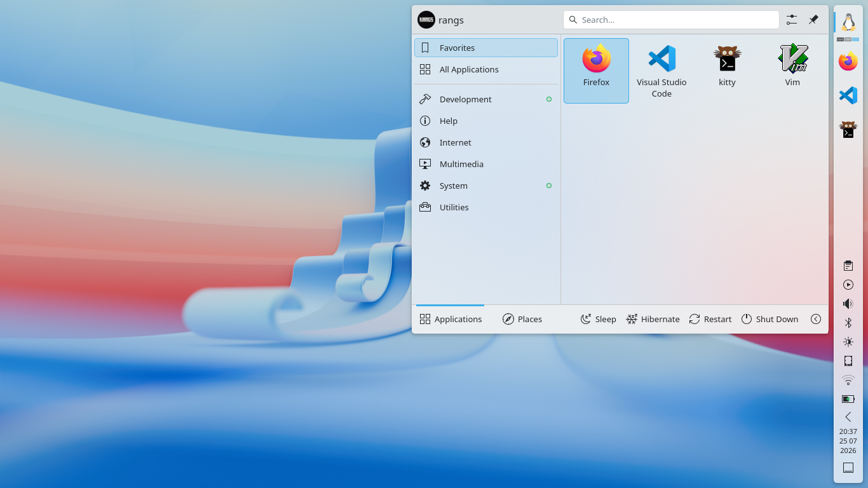Open the Internet category

click(486, 142)
